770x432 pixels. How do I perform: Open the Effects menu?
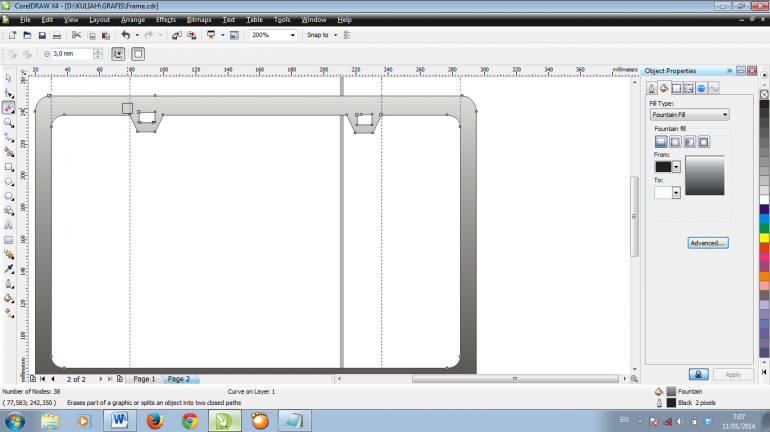165,20
